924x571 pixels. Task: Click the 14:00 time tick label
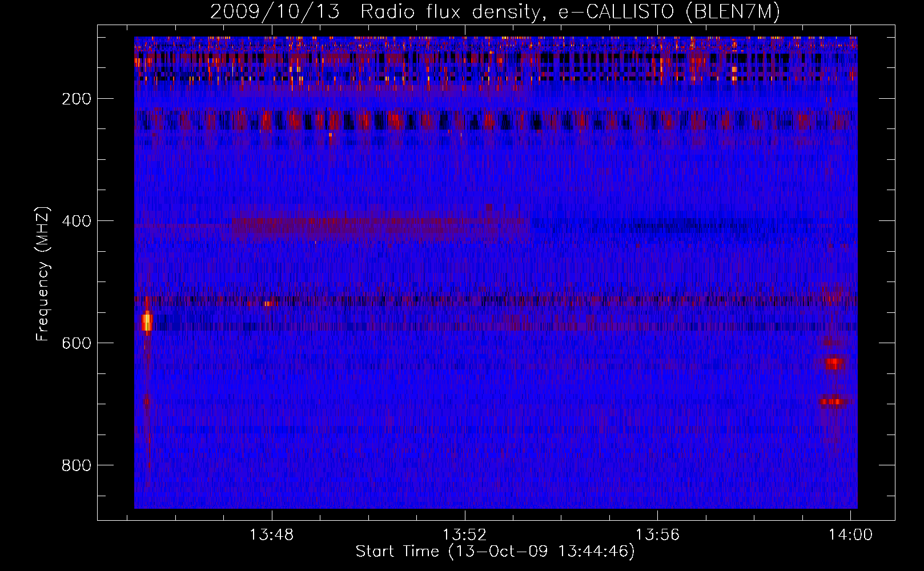coord(851,535)
